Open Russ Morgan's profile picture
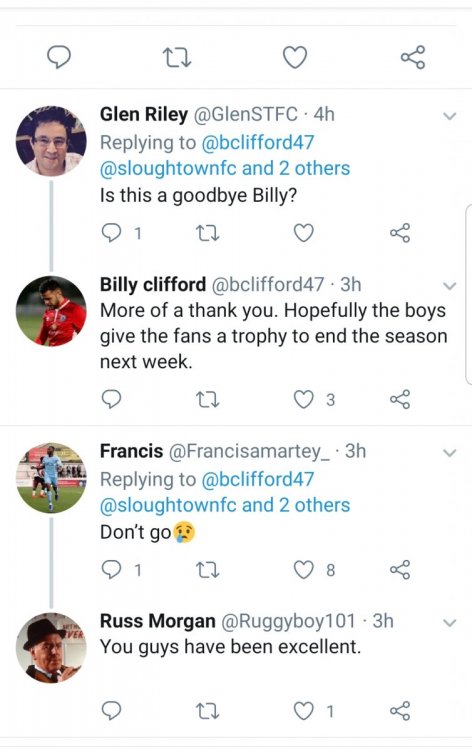Screen dimensions: 472x750 51,648
